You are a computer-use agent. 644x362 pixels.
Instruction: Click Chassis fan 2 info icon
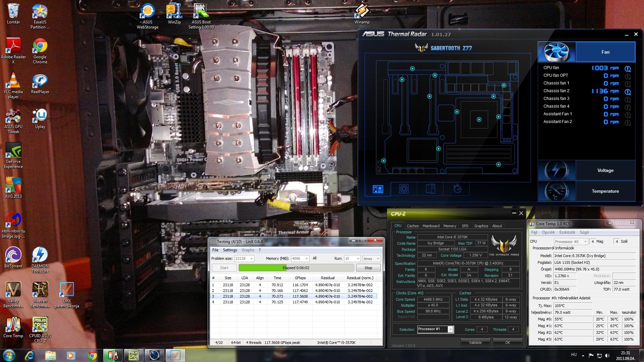coord(628,92)
